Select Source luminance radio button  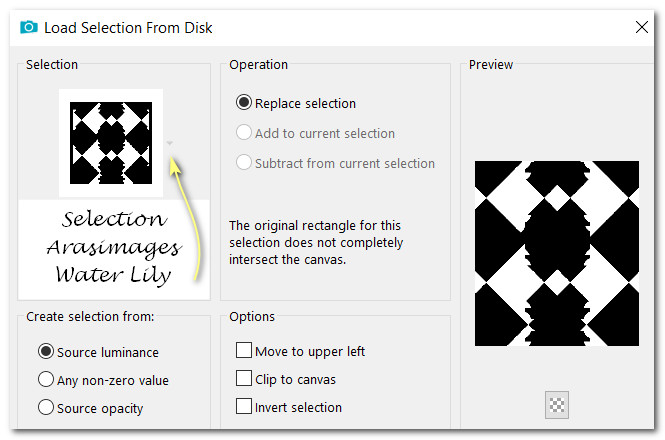pyautogui.click(x=45, y=352)
